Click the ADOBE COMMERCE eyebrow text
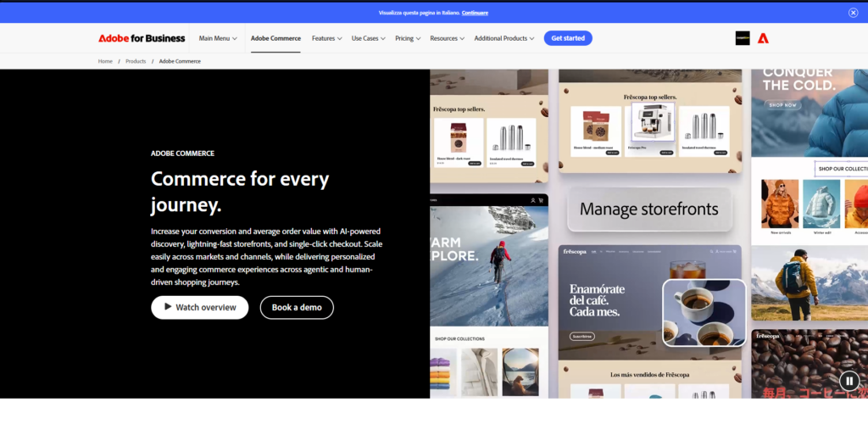This screenshot has width=868, height=430. tap(183, 154)
